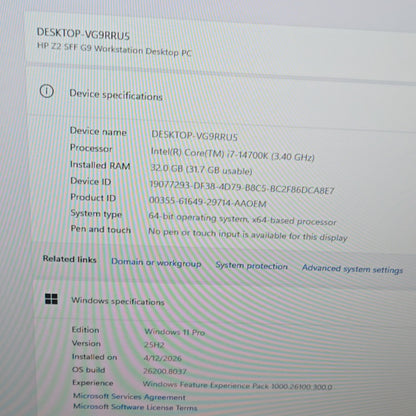Click the Device specifications info icon
416x416 pixels.
coord(47,91)
